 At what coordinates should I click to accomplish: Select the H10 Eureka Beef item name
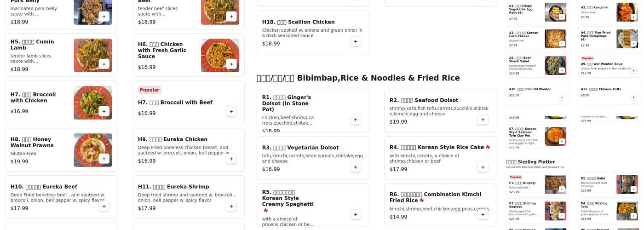point(44,187)
